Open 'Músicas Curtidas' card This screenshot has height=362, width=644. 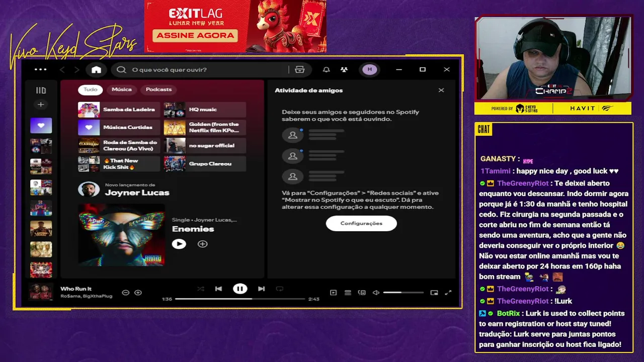pos(119,128)
